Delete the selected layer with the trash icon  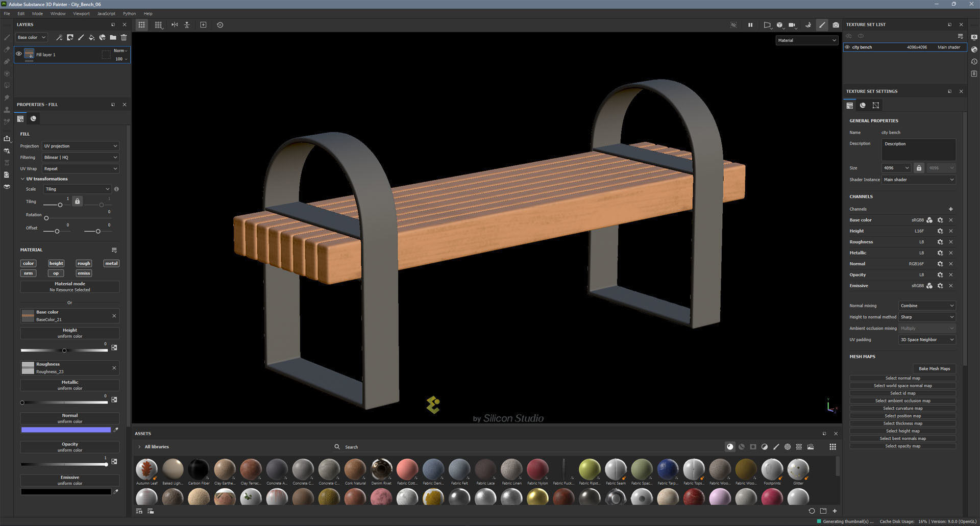[x=124, y=37]
